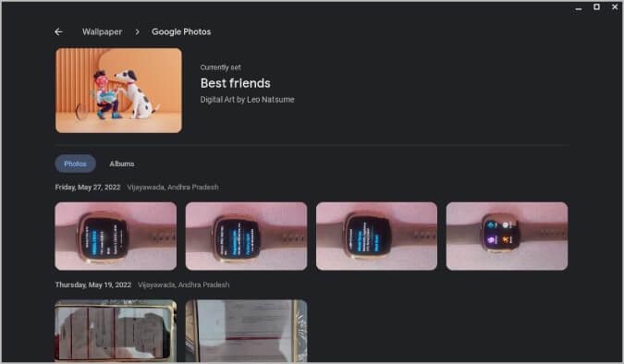Click the 'Friday, May 27, 2022' date heading
Screen dimensions: 624x364
[x=88, y=187]
